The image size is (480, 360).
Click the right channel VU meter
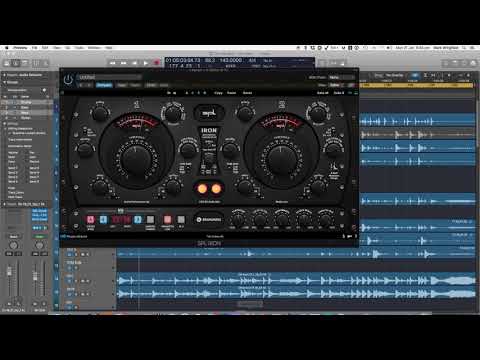pos(281,122)
